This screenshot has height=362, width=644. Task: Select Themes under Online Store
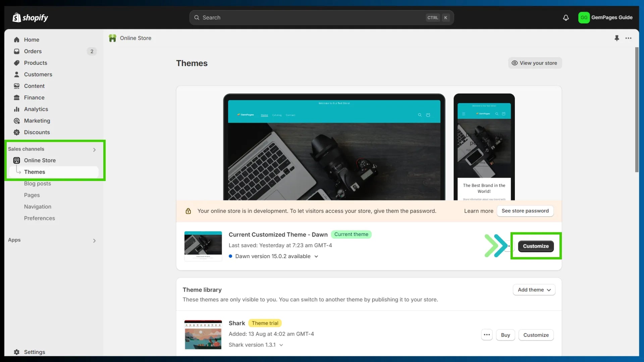click(54, 172)
